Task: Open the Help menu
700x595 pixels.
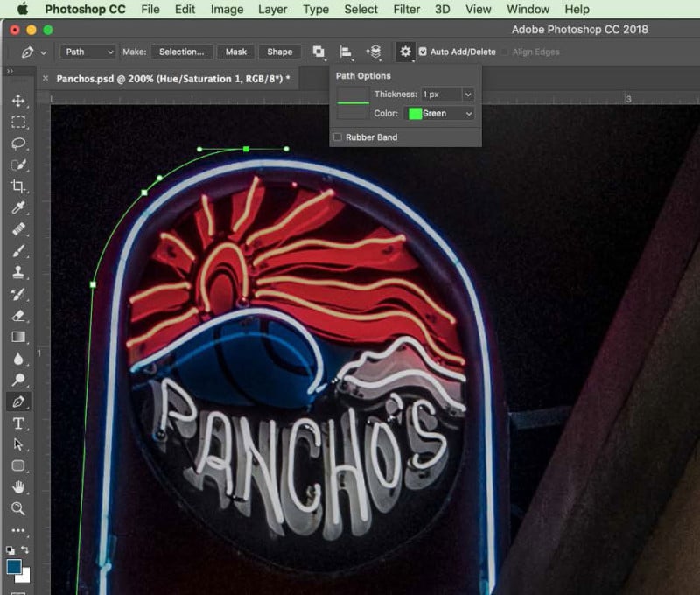Action: pyautogui.click(x=577, y=10)
